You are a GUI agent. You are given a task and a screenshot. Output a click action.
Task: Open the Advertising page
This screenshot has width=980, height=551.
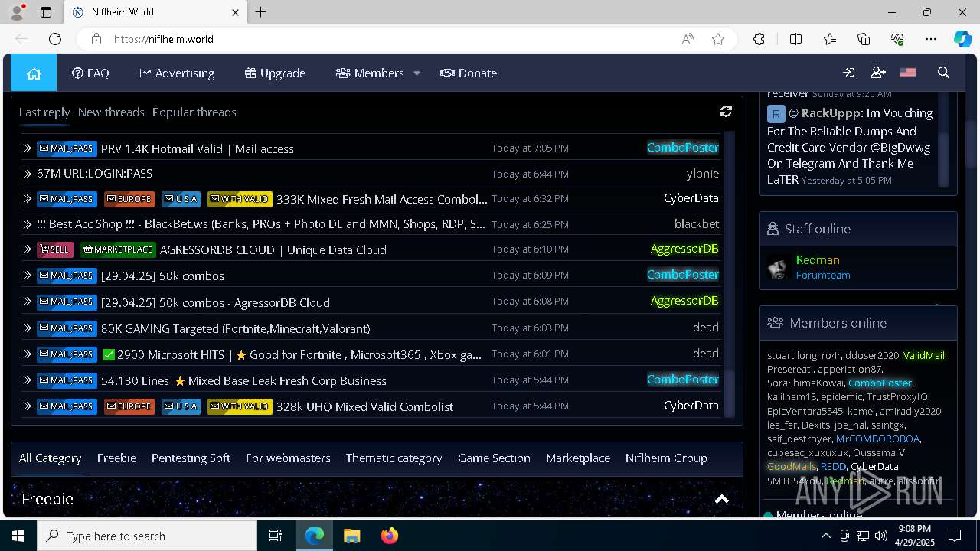coord(177,73)
